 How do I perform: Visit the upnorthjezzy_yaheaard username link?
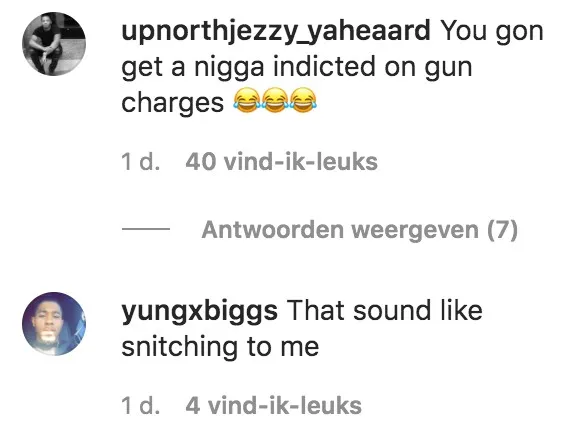point(276,31)
